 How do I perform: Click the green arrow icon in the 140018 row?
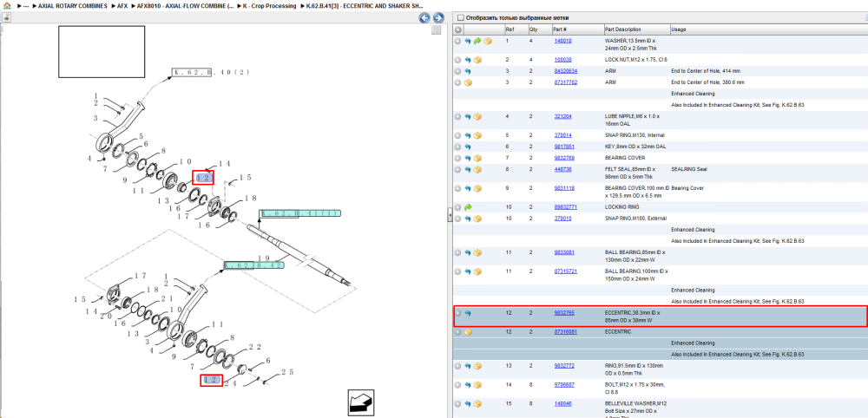coord(477,41)
